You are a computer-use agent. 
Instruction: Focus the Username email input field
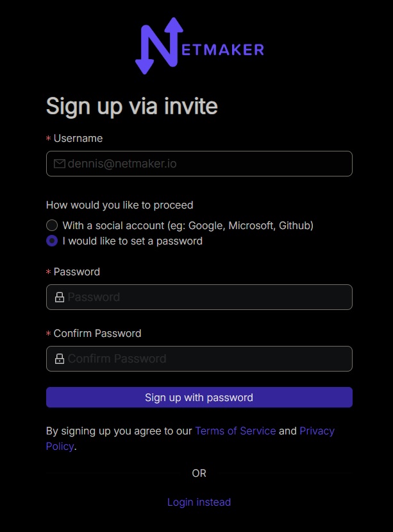click(205, 164)
